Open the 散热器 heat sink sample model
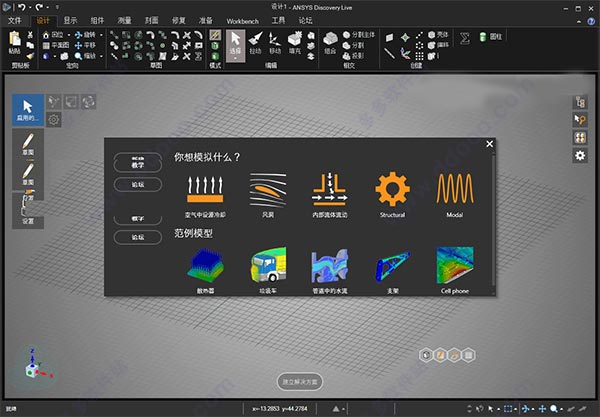 tap(205, 271)
